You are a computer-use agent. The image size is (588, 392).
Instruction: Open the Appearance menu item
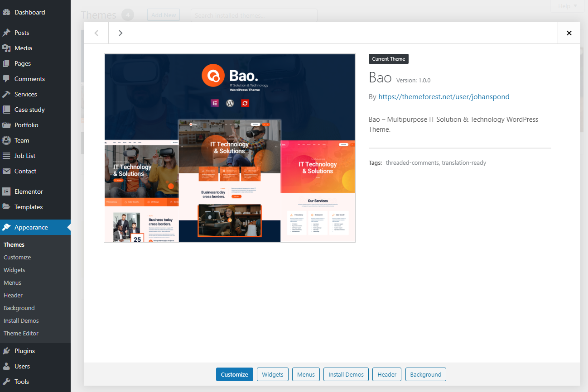35,227
